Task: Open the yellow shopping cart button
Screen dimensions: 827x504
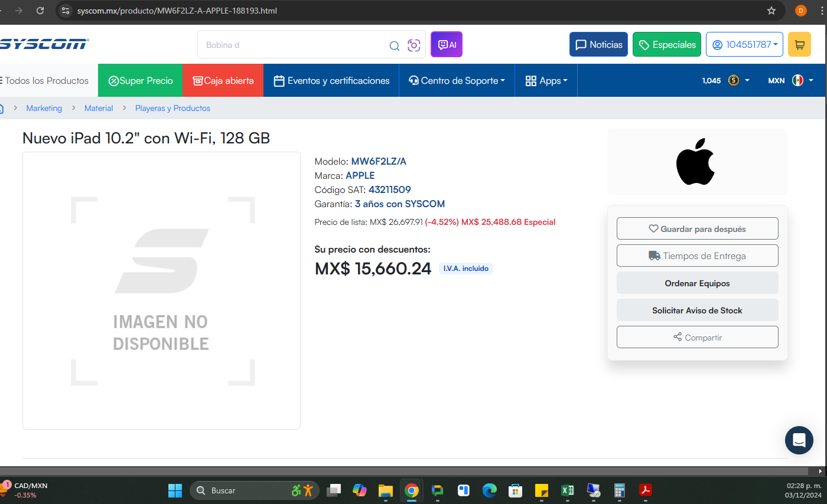Action: click(799, 44)
